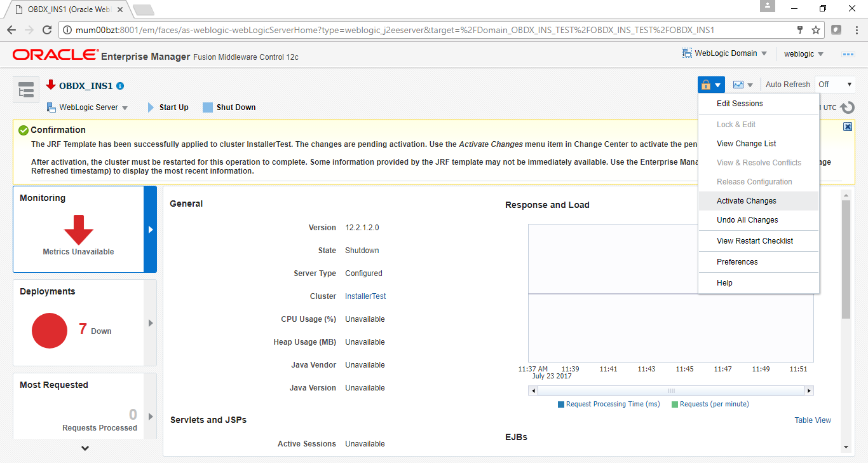Click the Request Processing Time legend swatch
The width and height of the screenshot is (868, 463).
click(561, 404)
